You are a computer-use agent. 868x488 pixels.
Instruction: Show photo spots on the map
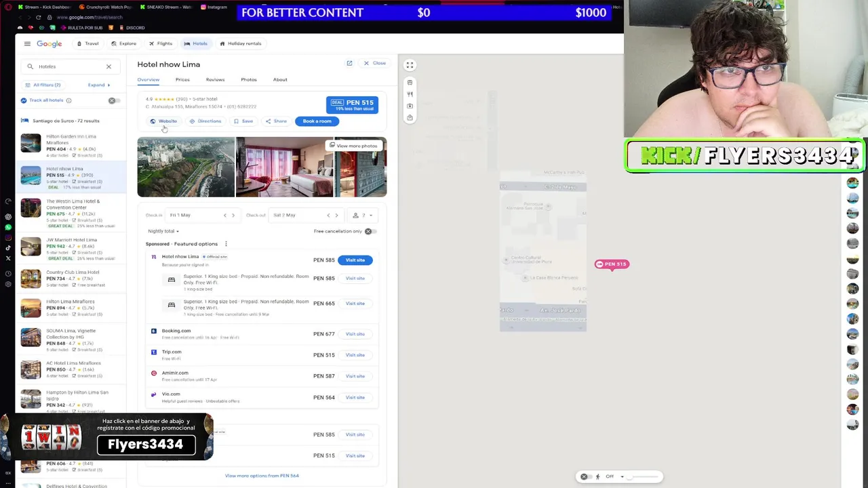coord(410,106)
